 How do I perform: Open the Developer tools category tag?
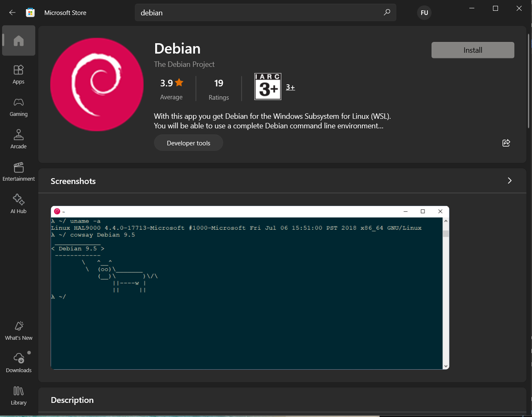(x=188, y=143)
